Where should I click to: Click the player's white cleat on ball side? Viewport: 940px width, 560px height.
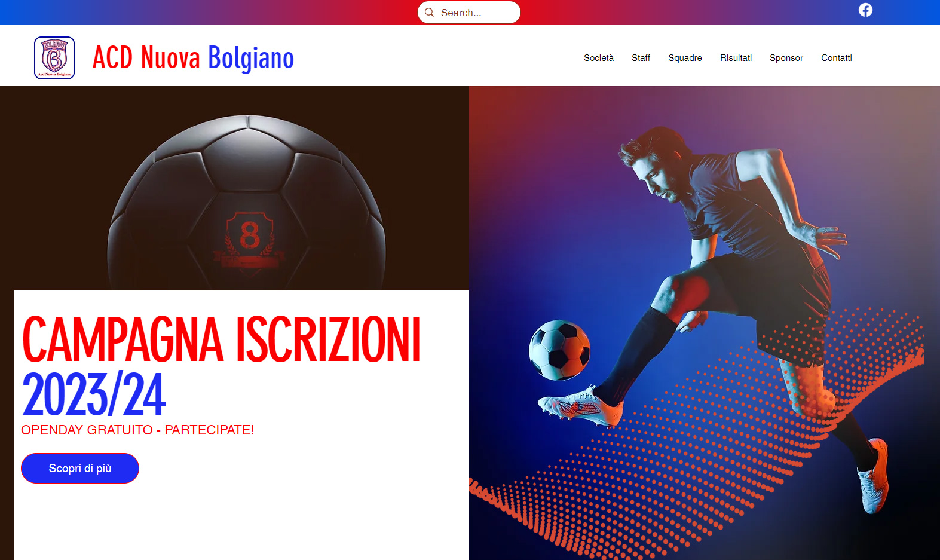[581, 406]
